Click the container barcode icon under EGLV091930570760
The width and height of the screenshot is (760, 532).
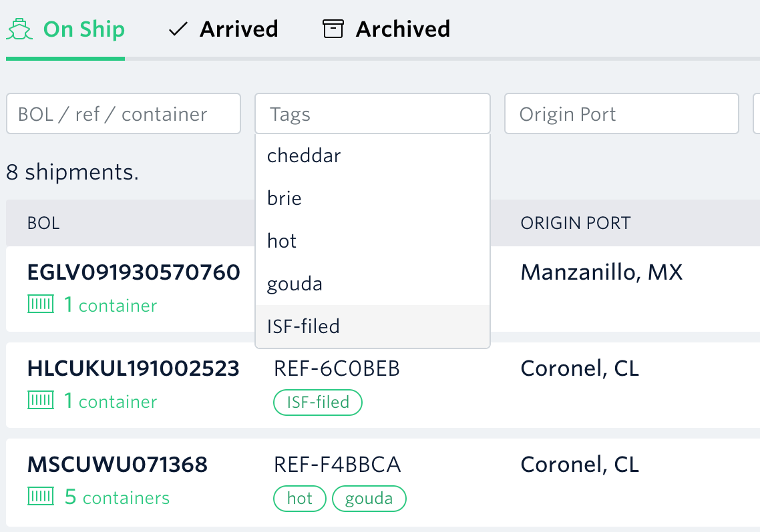click(40, 304)
